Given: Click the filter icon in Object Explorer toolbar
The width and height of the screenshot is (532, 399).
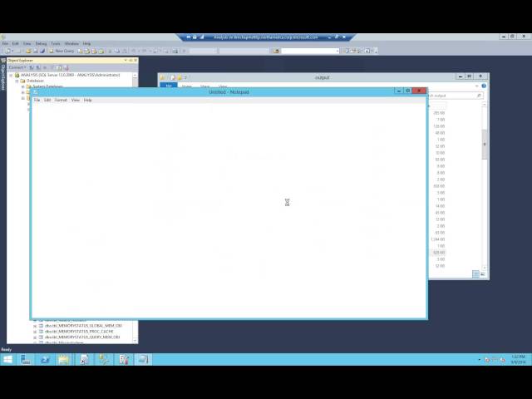Looking at the screenshot, I should pyautogui.click(x=52, y=67).
